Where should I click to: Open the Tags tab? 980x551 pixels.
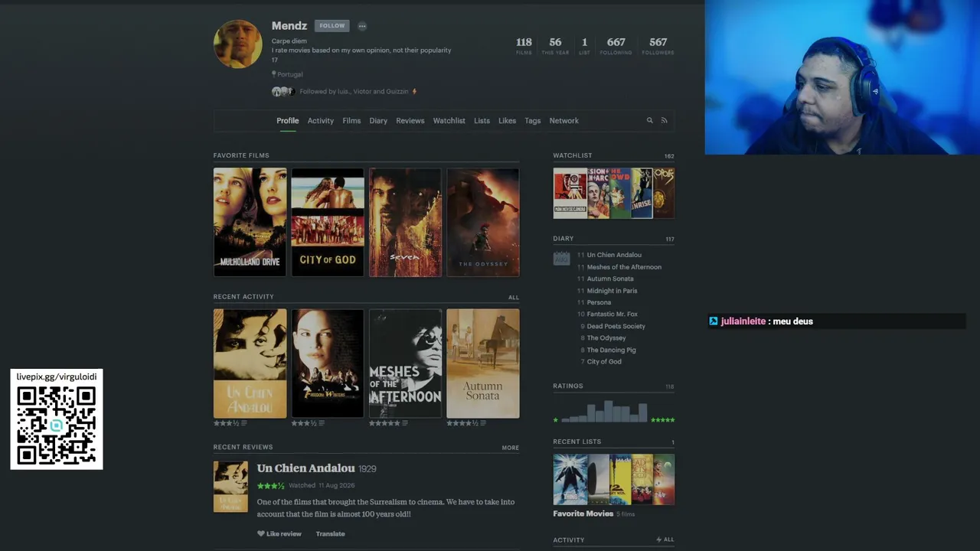[x=533, y=121]
